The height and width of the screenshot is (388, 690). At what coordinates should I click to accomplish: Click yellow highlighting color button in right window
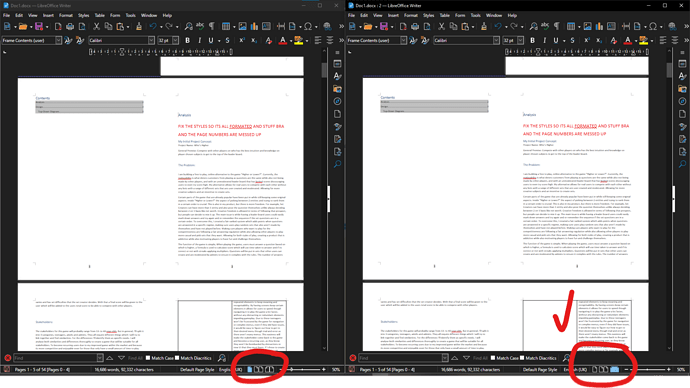tap(643, 40)
